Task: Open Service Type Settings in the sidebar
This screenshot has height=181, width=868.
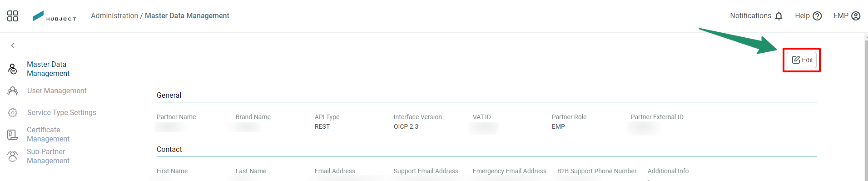Action: tap(62, 113)
